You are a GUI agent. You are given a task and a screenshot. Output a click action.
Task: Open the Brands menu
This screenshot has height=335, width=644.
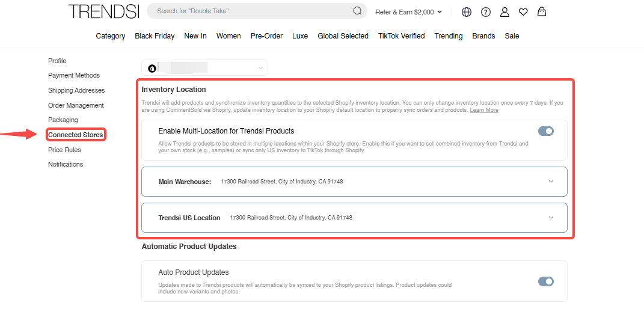[483, 35]
